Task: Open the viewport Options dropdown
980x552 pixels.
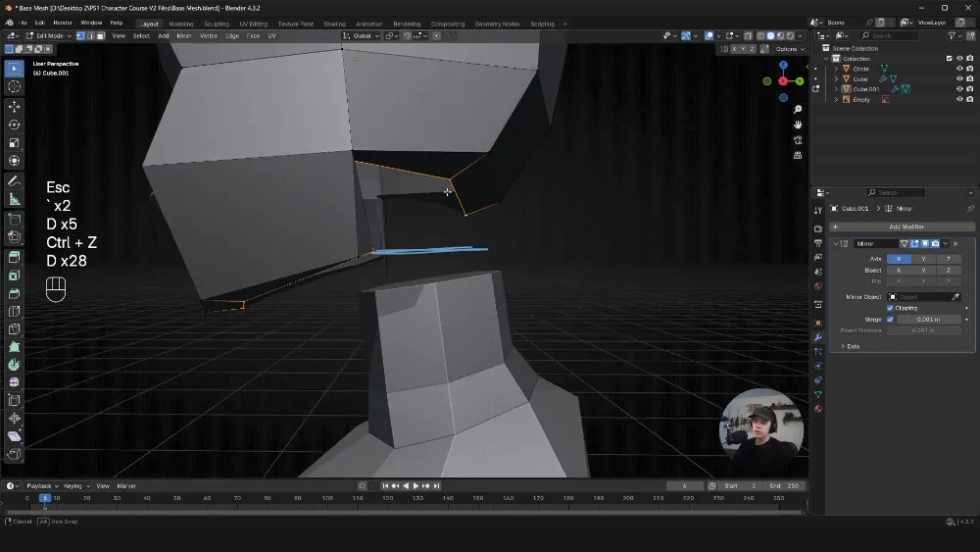Action: [790, 49]
